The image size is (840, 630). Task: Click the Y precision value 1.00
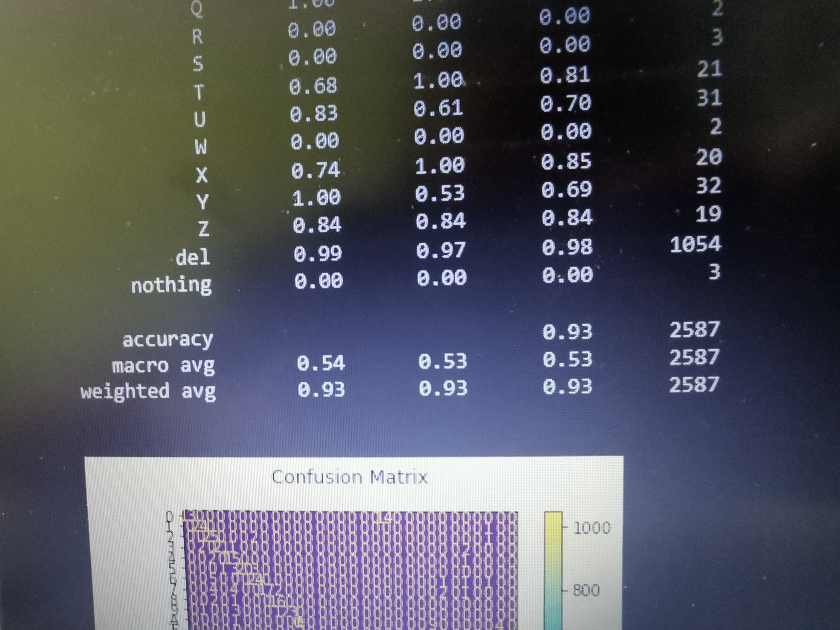316,197
